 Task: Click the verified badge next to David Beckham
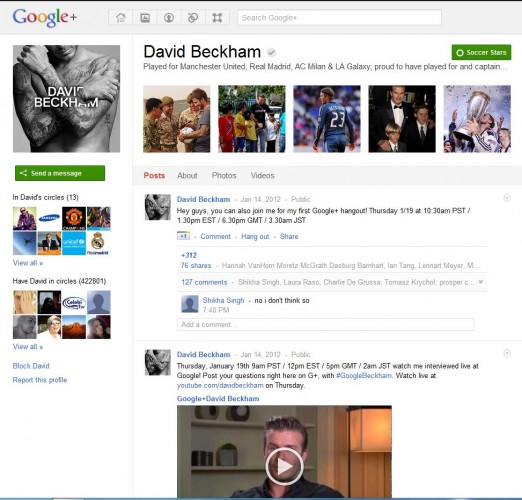coord(271,52)
